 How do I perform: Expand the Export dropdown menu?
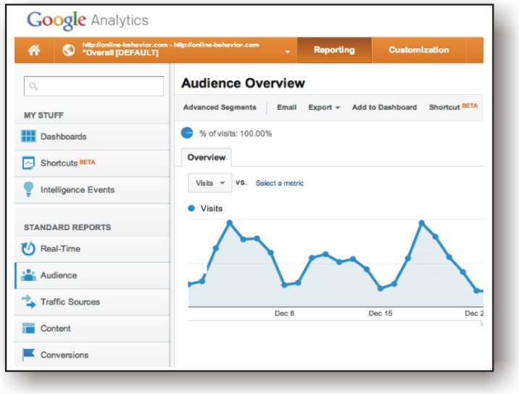[x=324, y=107]
